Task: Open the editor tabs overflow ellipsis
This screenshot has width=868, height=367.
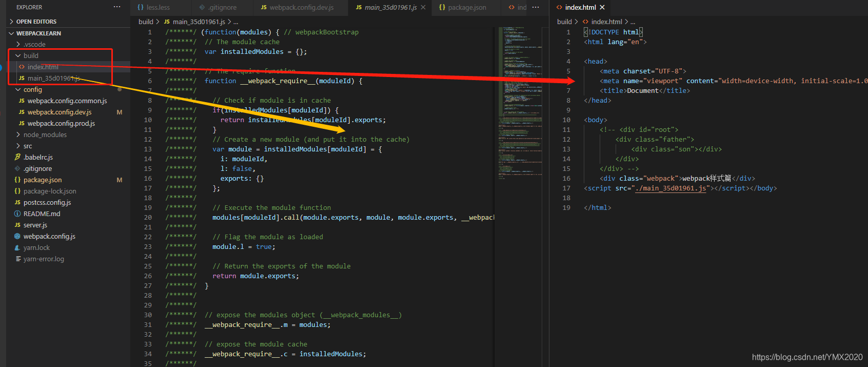Action: coord(536,7)
